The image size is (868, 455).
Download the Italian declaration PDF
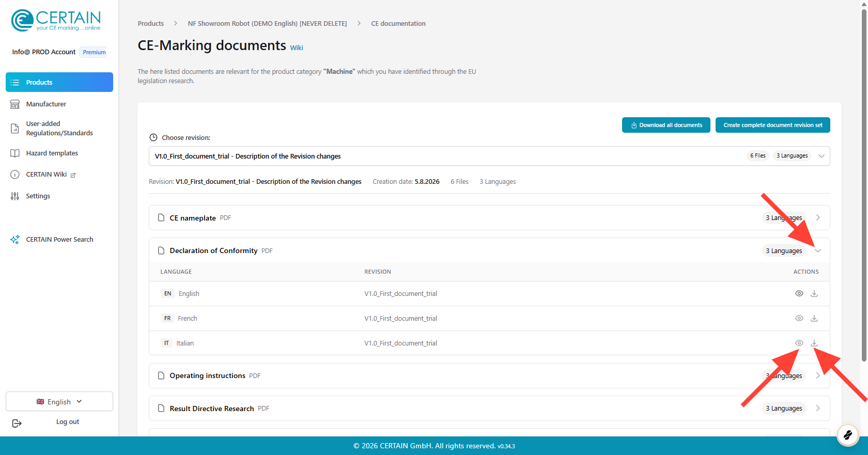tap(814, 343)
